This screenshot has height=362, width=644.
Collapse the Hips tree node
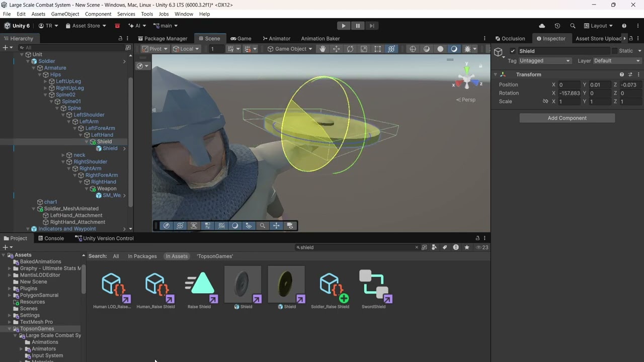pyautogui.click(x=40, y=74)
